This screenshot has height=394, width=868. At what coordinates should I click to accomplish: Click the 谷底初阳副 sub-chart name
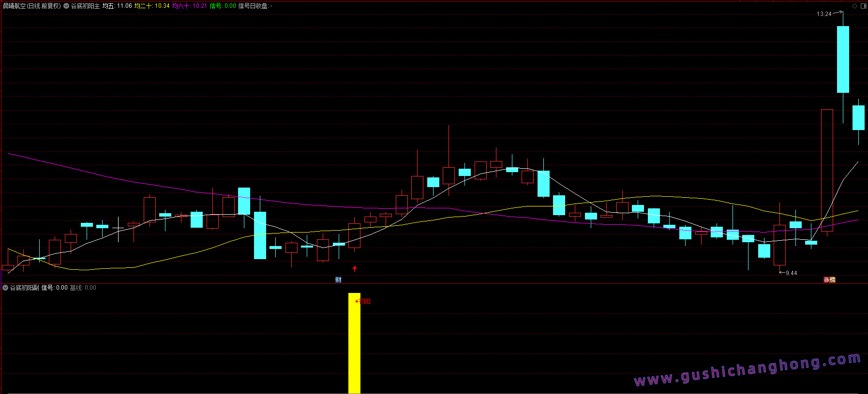click(x=25, y=288)
